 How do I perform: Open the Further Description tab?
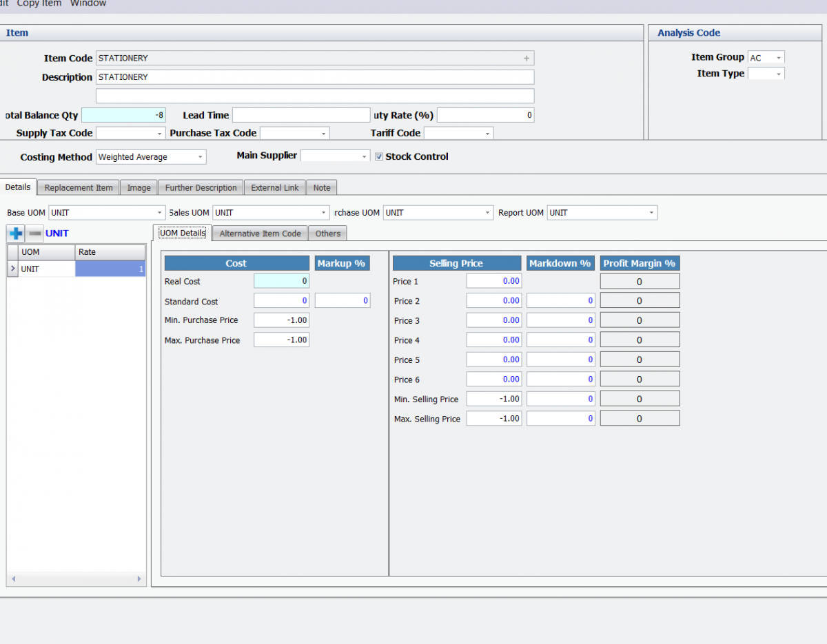pos(200,187)
